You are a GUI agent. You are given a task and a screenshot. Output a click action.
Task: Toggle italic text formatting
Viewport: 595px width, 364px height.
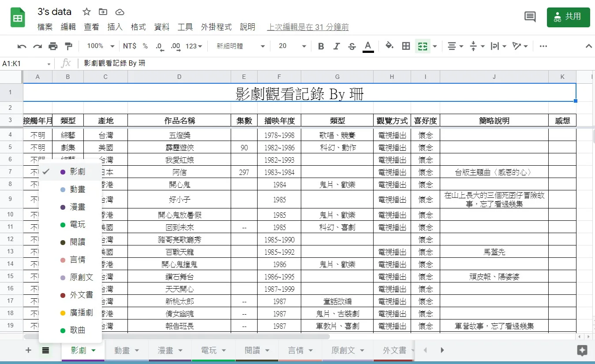337,46
